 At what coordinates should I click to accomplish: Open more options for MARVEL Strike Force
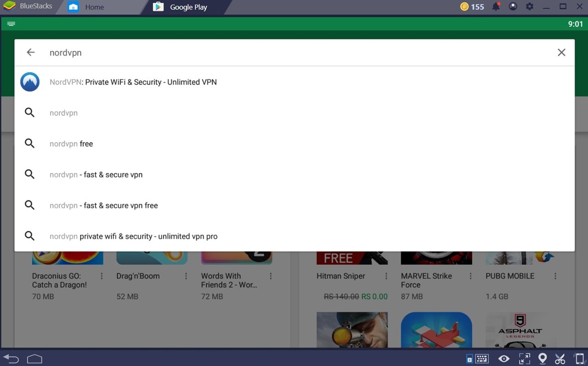(x=471, y=276)
